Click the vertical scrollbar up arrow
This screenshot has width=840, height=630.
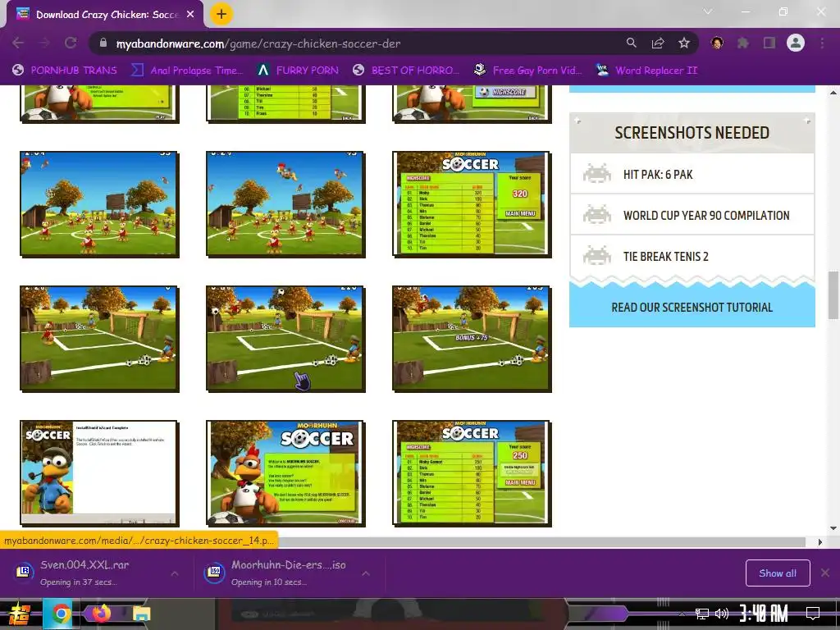[833, 93]
